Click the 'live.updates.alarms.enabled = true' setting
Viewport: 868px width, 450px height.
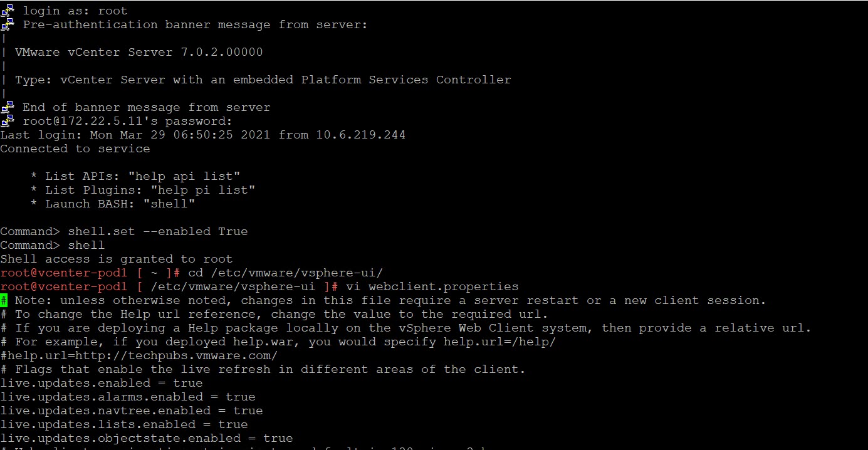click(127, 397)
